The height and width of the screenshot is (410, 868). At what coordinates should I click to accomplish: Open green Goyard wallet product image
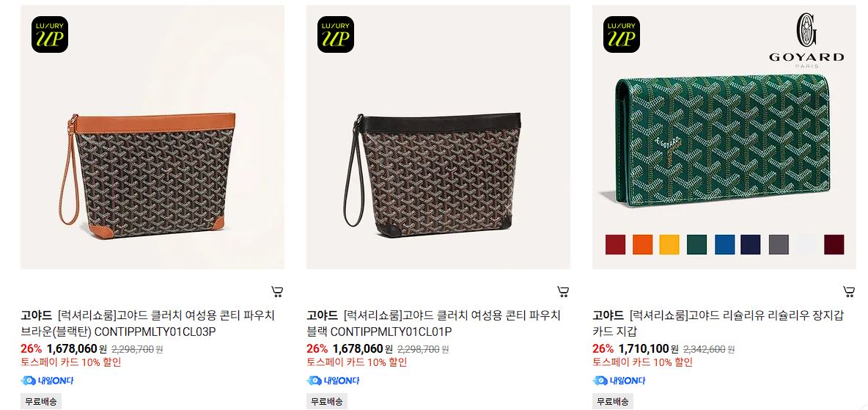click(724, 137)
